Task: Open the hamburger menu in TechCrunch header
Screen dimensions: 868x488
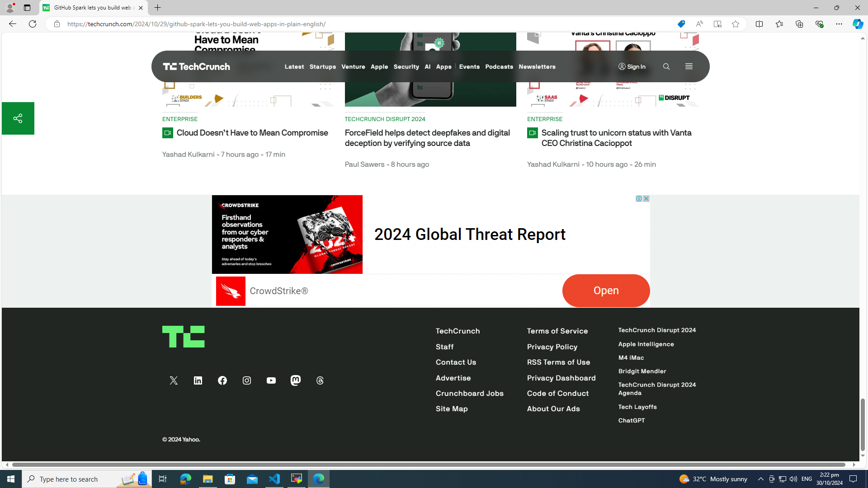Action: coord(689,66)
